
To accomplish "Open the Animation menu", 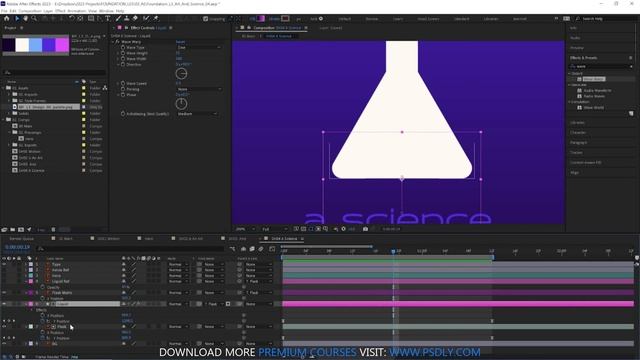I will coord(77,11).
